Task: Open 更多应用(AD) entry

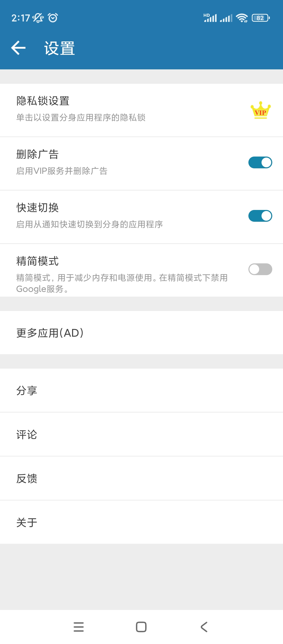Action: pos(50,333)
